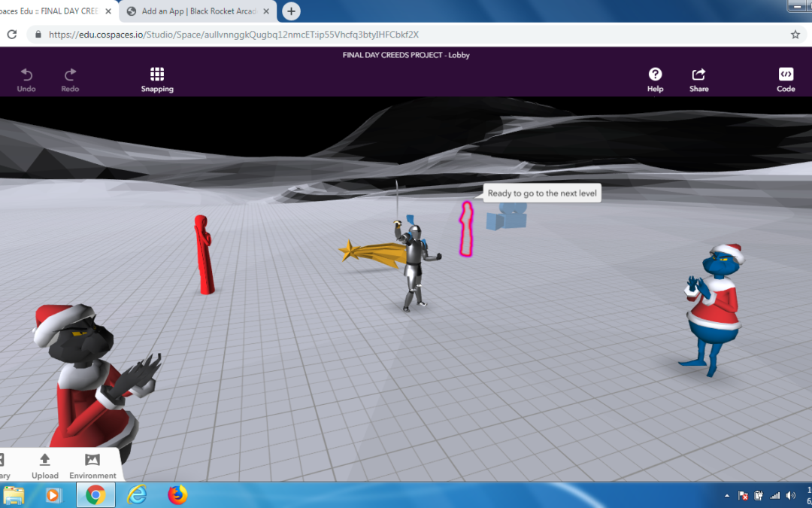Select the blue camera object
The width and height of the screenshot is (812, 508).
click(507, 216)
